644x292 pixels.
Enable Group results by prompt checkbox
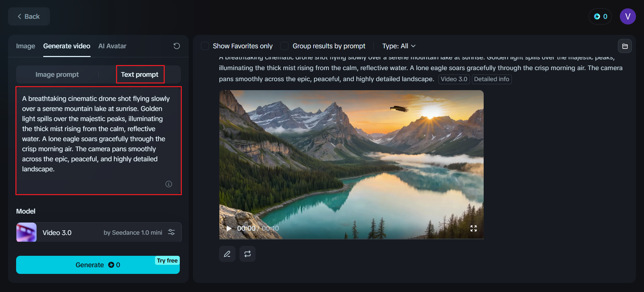tap(284, 46)
